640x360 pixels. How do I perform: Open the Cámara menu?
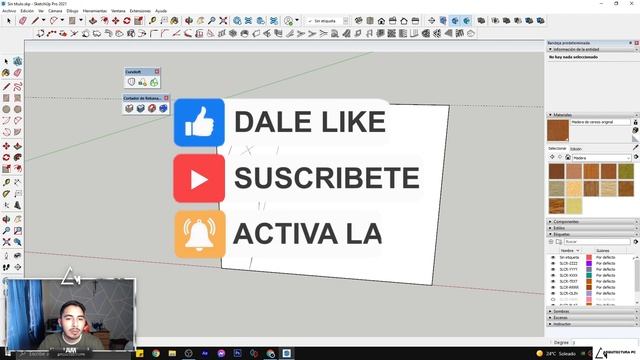click(x=55, y=11)
